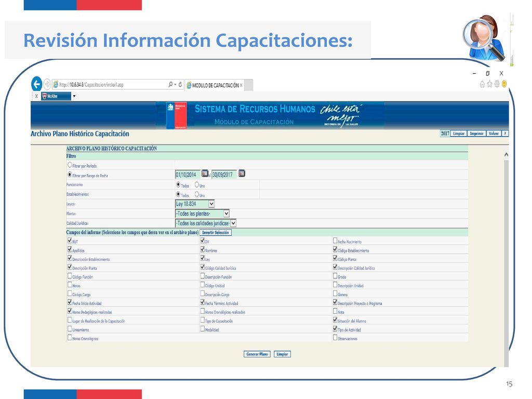Enable Tipo de Capacitación checkbox
The width and height of the screenshot is (532, 399).
point(202,320)
